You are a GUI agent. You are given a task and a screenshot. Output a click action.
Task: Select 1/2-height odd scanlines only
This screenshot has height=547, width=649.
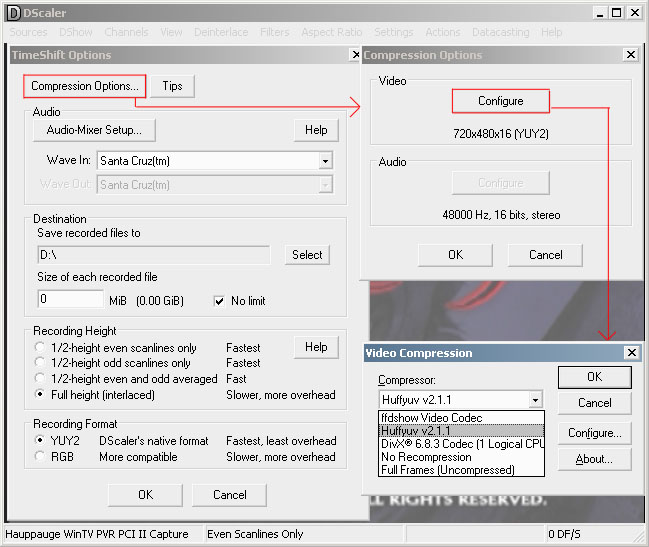pyautogui.click(x=40, y=362)
